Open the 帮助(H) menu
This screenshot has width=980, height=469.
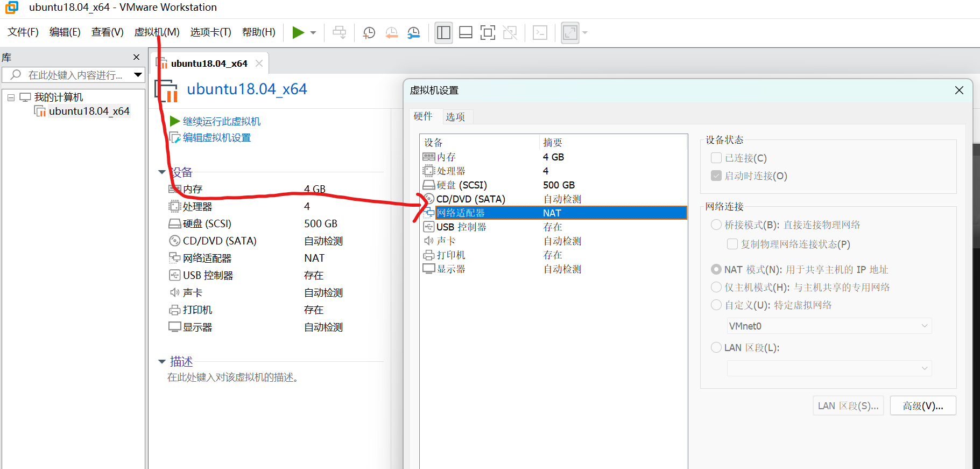[x=258, y=32]
